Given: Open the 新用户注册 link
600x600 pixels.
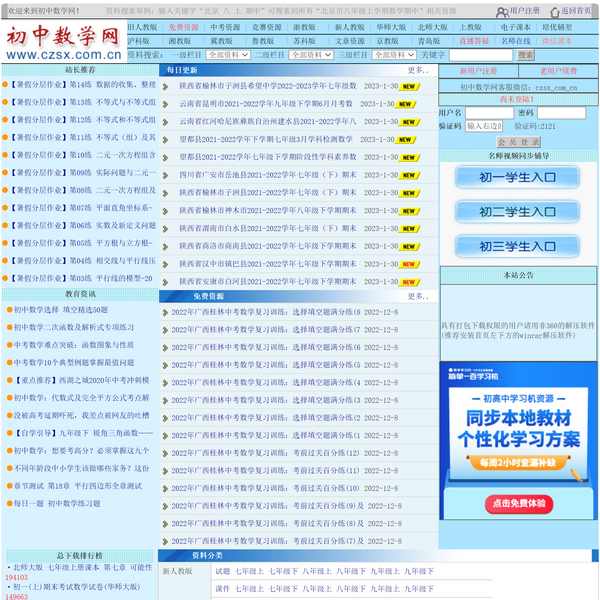Looking at the screenshot, I should [479, 72].
